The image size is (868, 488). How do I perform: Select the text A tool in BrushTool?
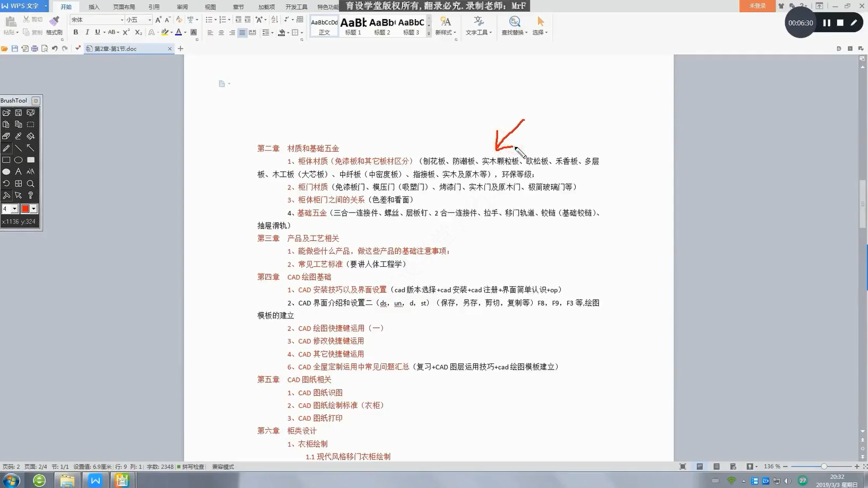(x=19, y=171)
